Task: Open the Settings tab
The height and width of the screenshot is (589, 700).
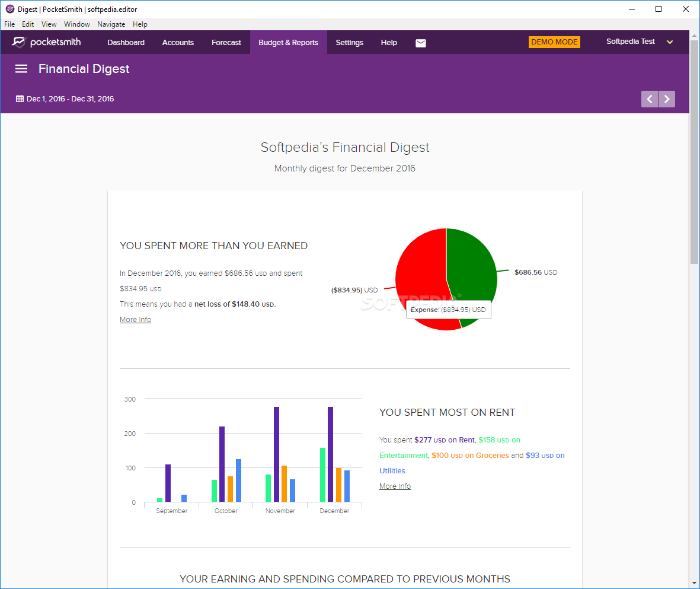Action: coord(350,43)
